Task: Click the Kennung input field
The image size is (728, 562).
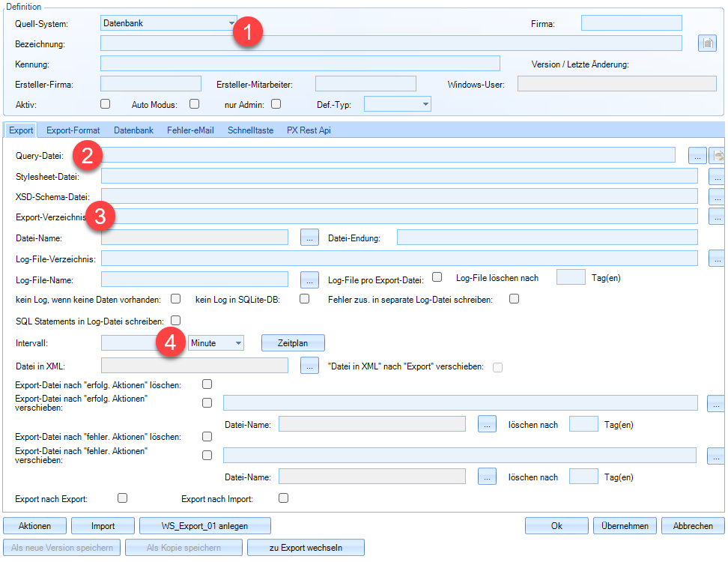Action: pos(300,64)
